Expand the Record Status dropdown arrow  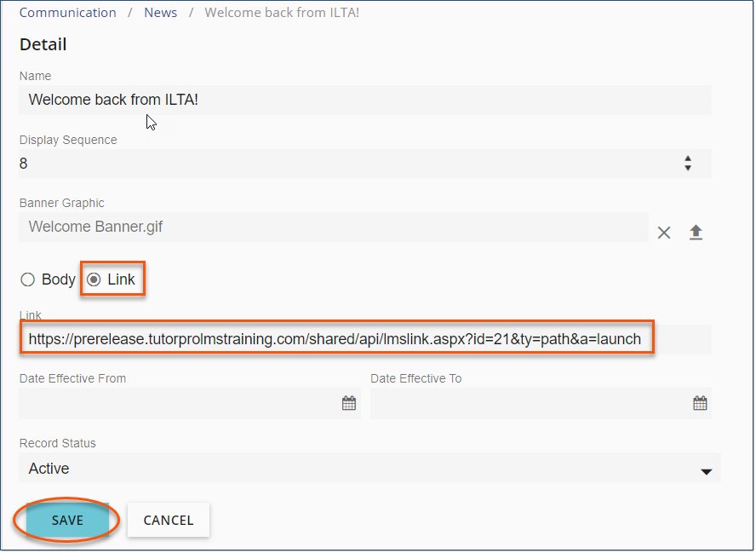point(706,471)
